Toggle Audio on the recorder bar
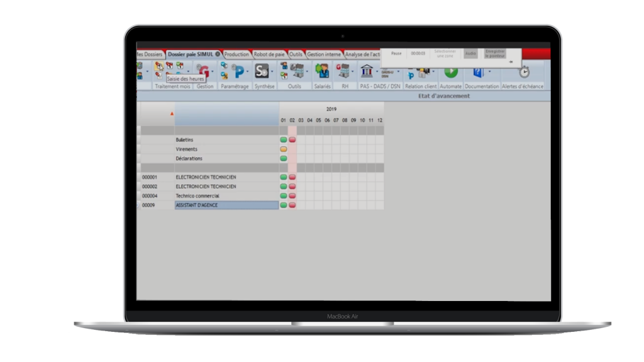This screenshot has height=362, width=644. click(470, 53)
